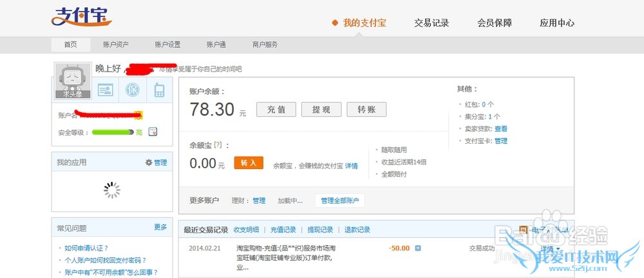Go to 应用中心 tab

pos(557,23)
